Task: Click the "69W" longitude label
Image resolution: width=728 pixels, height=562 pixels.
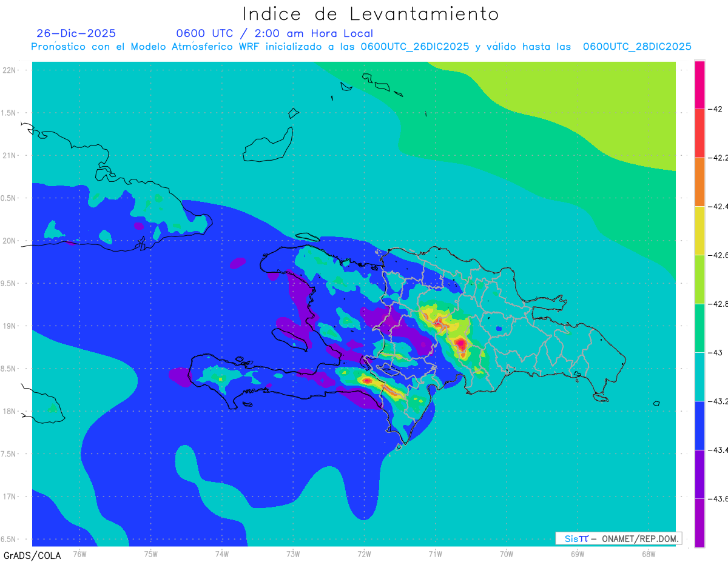Action: coord(578,554)
